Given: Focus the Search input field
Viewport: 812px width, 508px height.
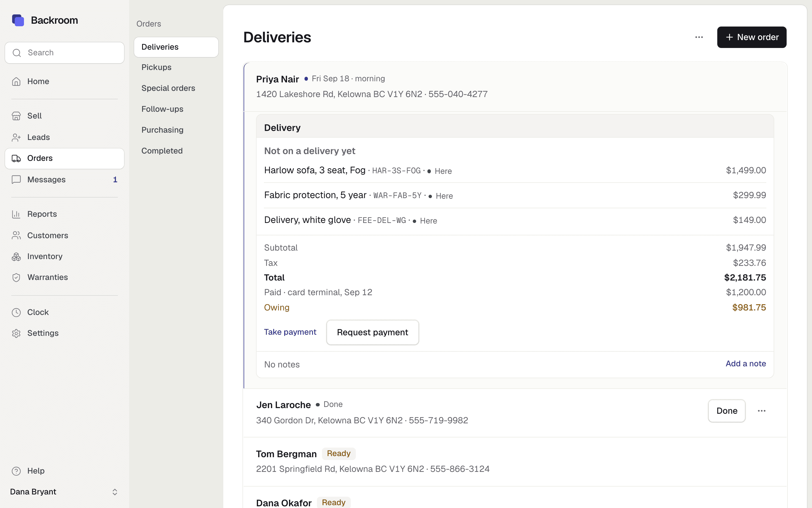Looking at the screenshot, I should coord(64,53).
